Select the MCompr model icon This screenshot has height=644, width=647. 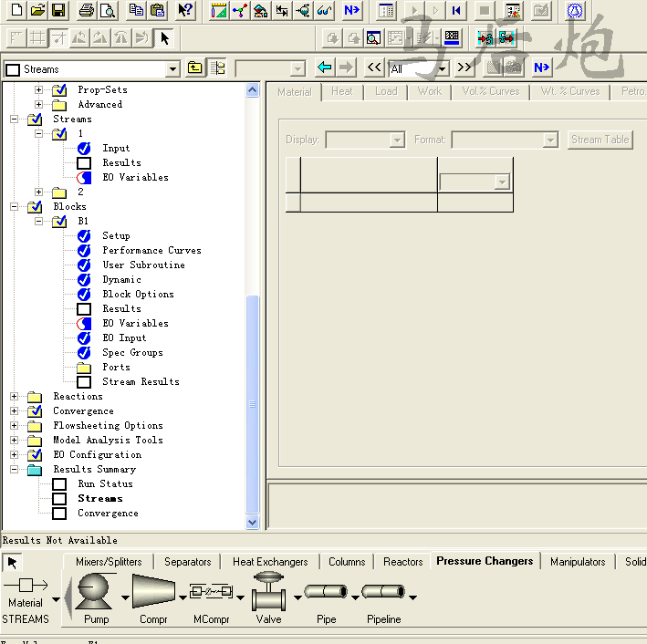(212, 592)
